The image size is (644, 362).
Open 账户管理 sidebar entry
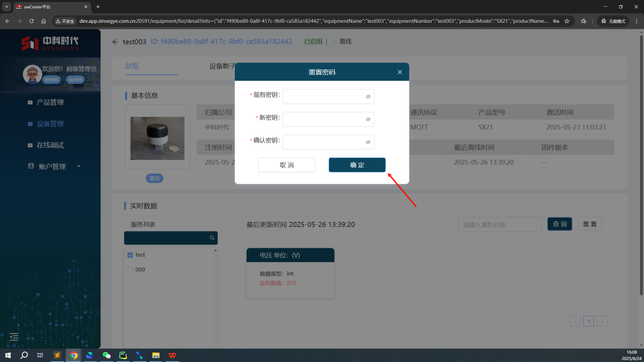tap(52, 166)
